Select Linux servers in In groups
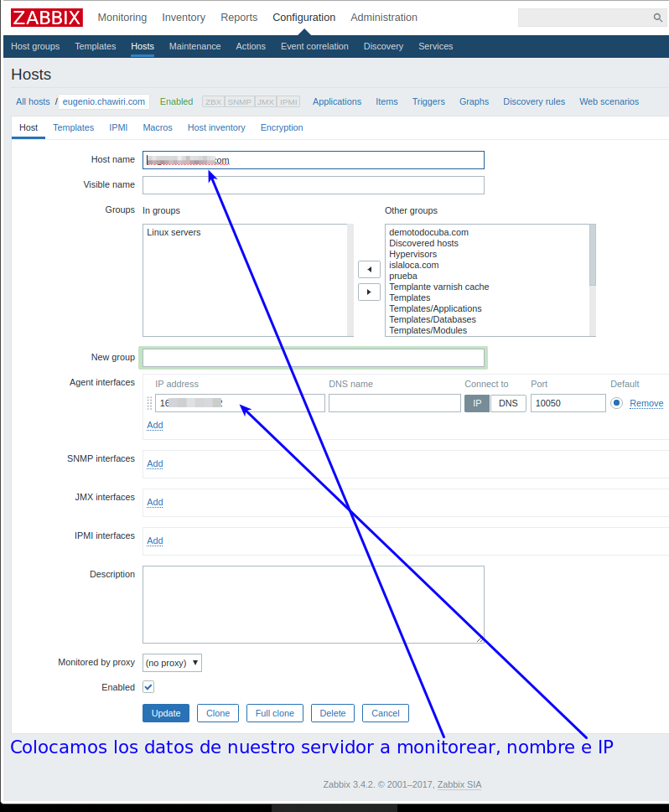 click(174, 232)
